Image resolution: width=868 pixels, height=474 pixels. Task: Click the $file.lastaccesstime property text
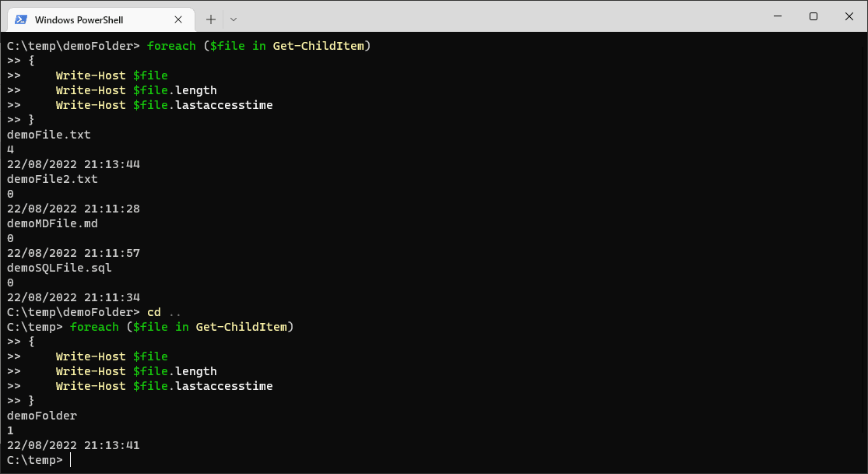pyautogui.click(x=203, y=104)
